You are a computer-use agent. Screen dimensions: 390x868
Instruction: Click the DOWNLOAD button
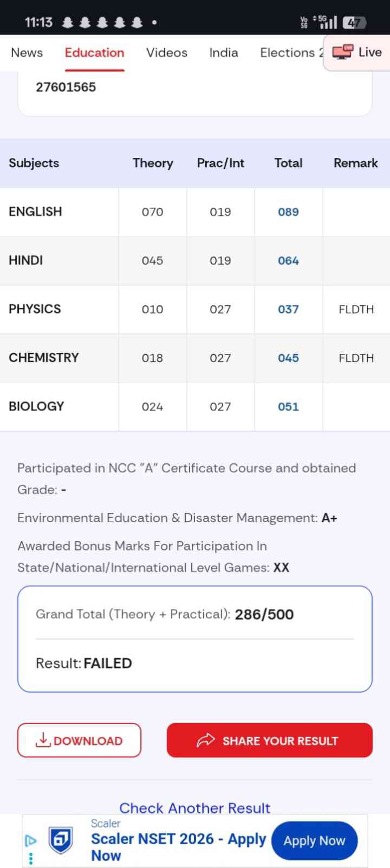(79, 740)
